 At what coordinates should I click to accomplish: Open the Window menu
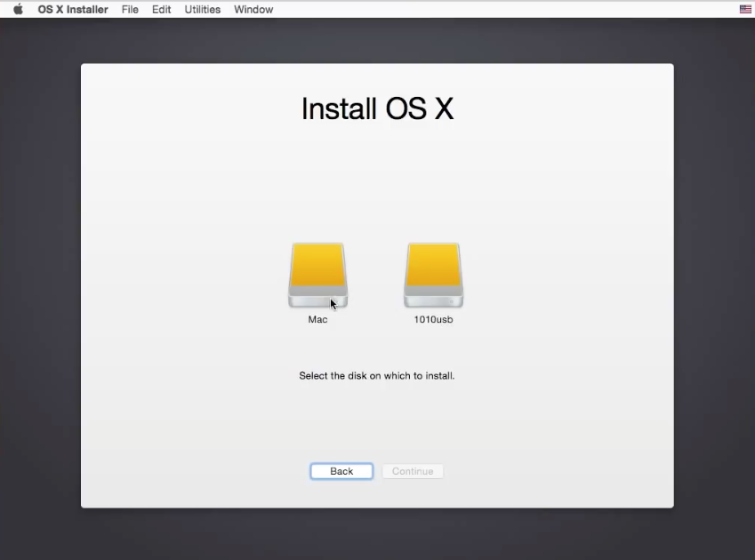pos(253,9)
